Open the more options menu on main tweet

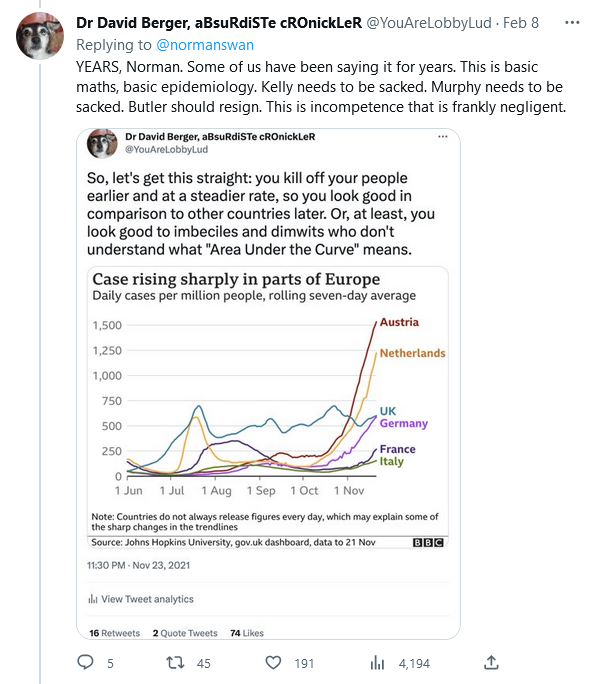point(572,23)
